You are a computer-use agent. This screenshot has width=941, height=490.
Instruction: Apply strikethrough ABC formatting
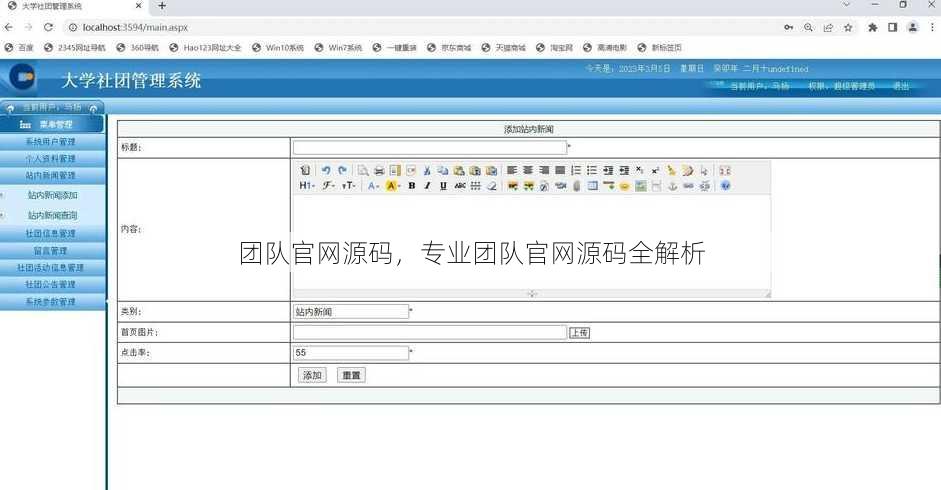[460, 186]
